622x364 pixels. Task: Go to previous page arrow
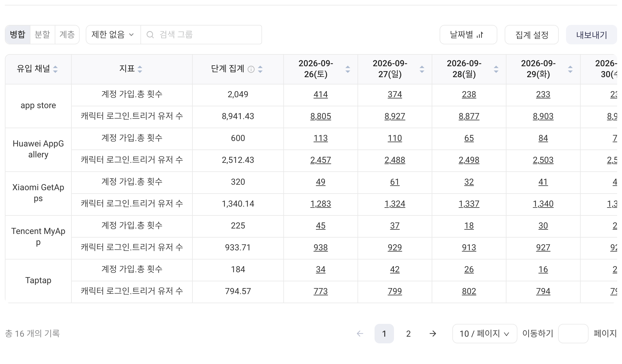[360, 334]
